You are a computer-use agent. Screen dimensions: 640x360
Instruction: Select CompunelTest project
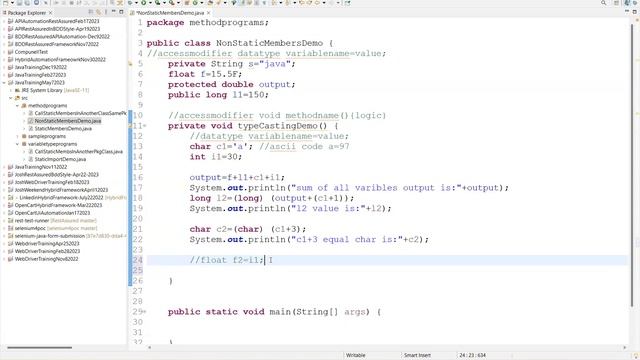pos(31,52)
